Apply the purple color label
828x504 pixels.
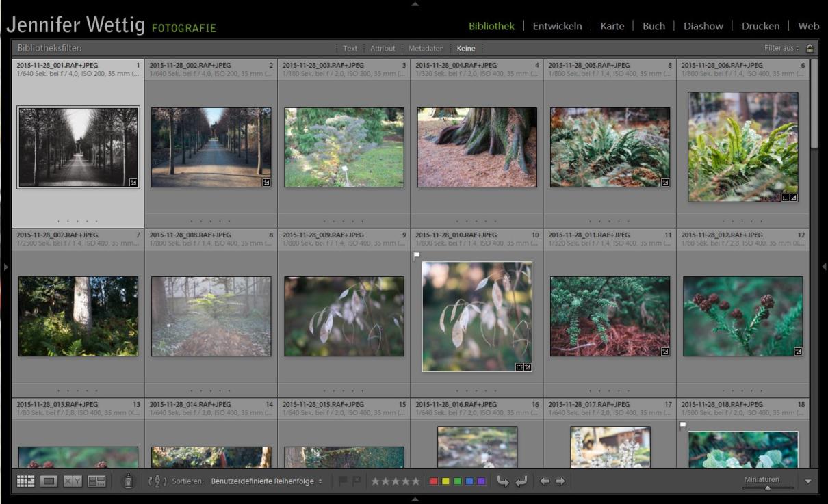[x=481, y=481]
